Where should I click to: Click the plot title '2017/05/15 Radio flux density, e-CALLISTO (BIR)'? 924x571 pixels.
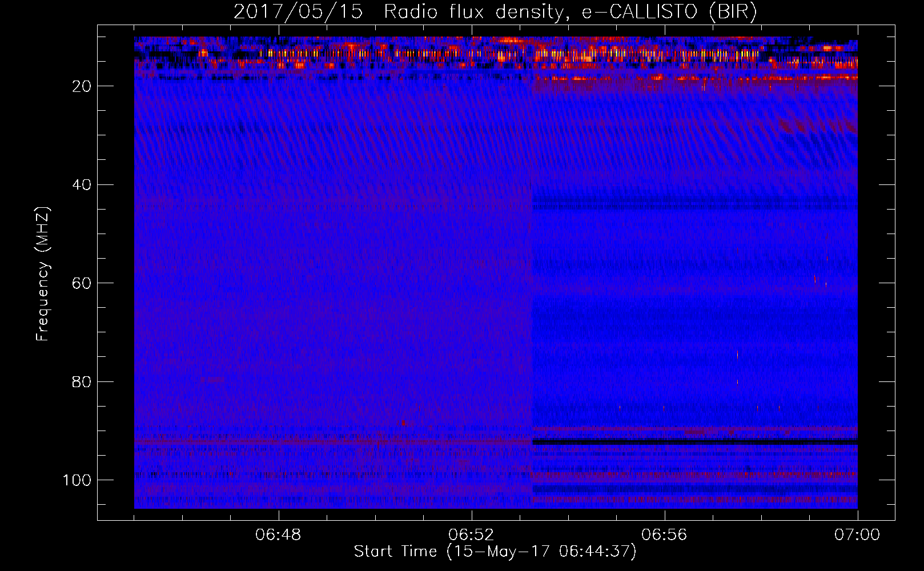pyautogui.click(x=495, y=11)
